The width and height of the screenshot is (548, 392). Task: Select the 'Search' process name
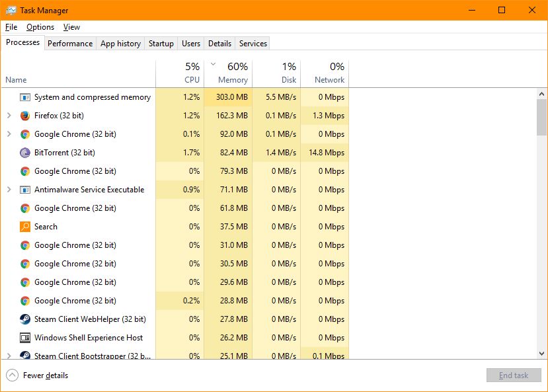[46, 227]
